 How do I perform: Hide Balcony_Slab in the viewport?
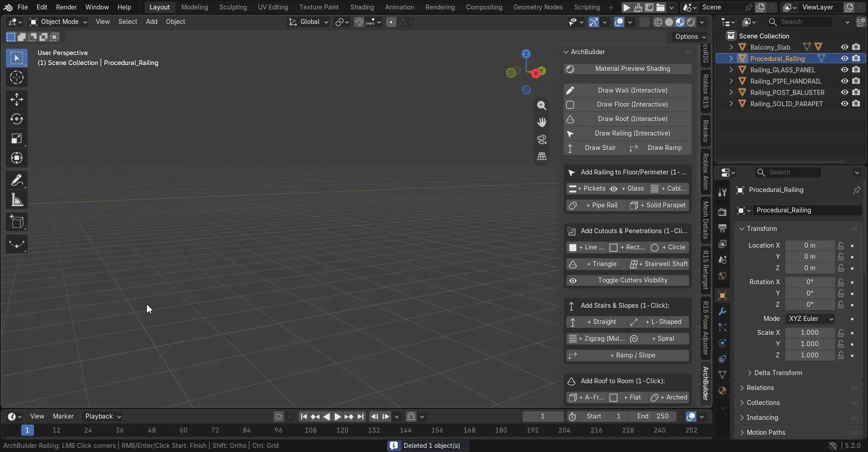(844, 47)
